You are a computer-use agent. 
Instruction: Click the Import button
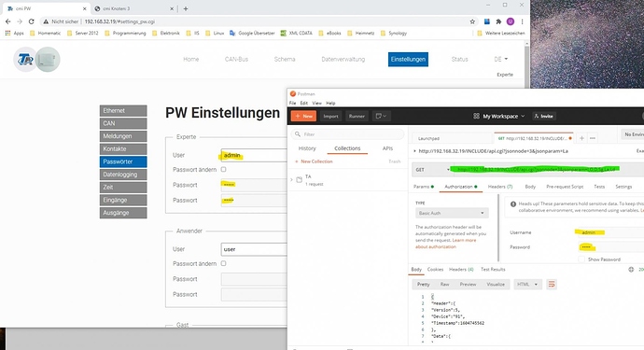pos(330,117)
